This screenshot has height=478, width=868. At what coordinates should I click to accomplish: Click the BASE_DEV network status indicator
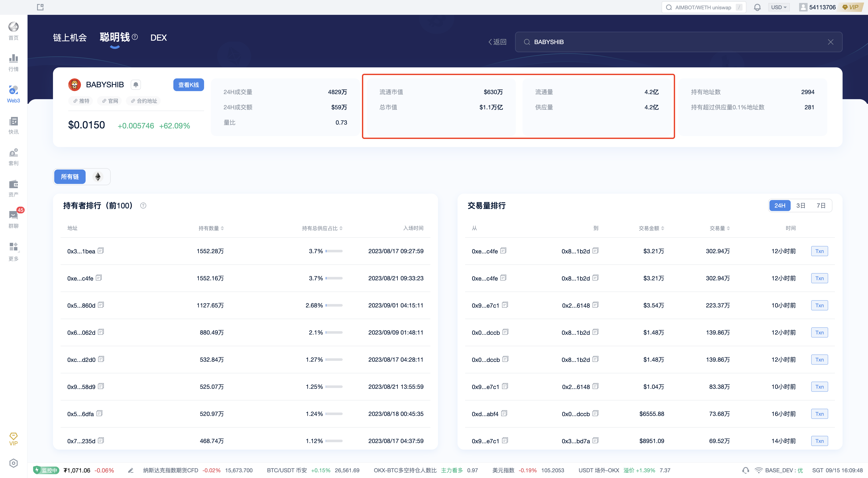[x=779, y=470]
